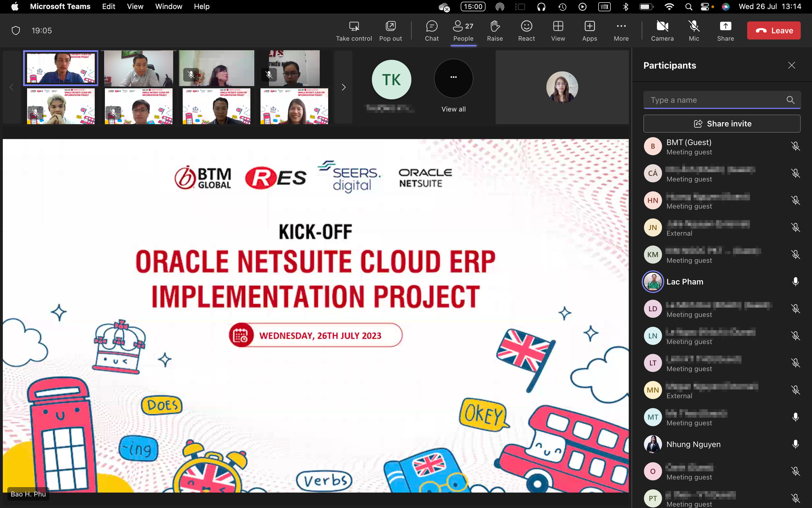Select the TK participant avatar tile
The width and height of the screenshot is (812, 508).
(x=391, y=80)
